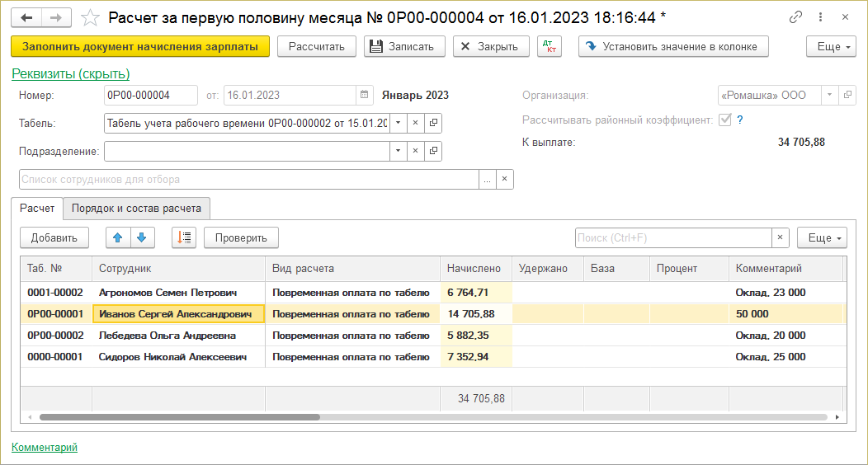Switch to Порядок и состав расчета tab
868x465 pixels.
click(x=136, y=209)
